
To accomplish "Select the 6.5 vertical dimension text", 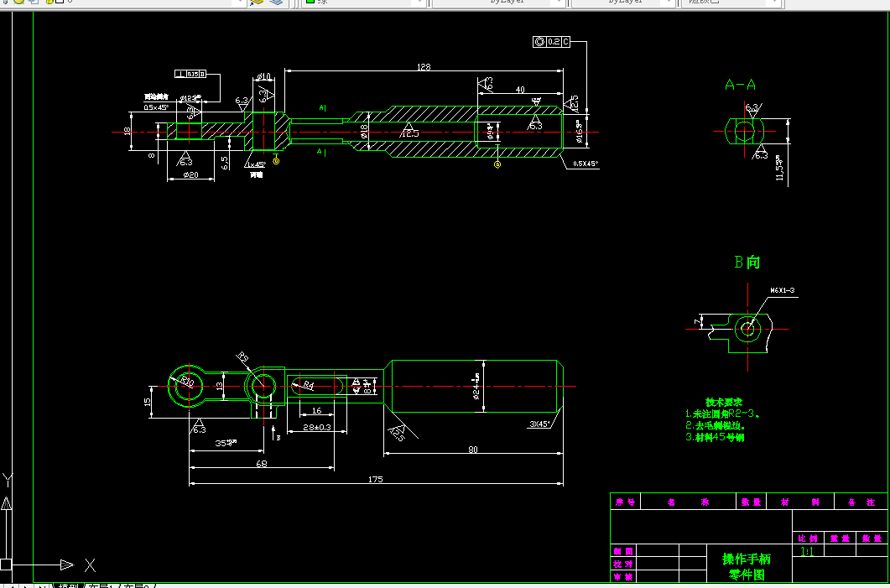I will tap(225, 163).
